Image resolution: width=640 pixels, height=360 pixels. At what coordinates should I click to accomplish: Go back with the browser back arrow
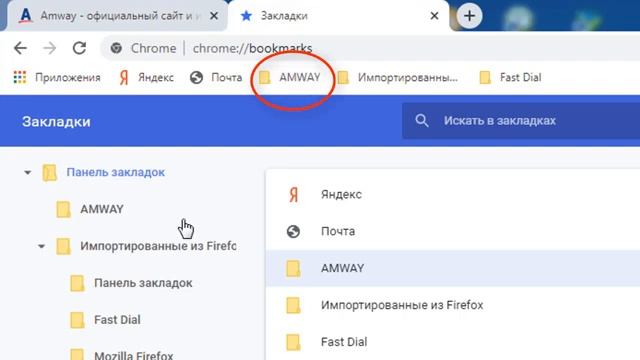(20, 48)
